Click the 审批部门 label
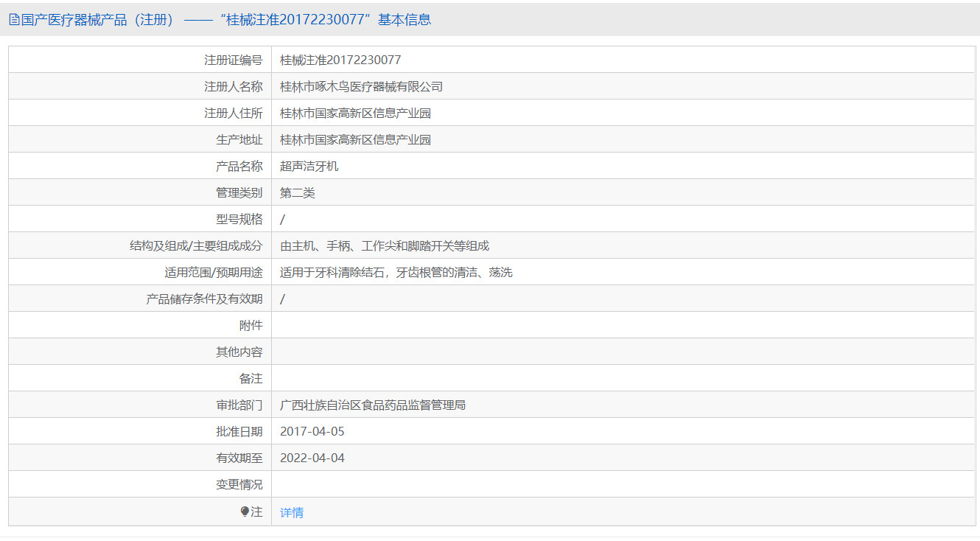 [239, 405]
